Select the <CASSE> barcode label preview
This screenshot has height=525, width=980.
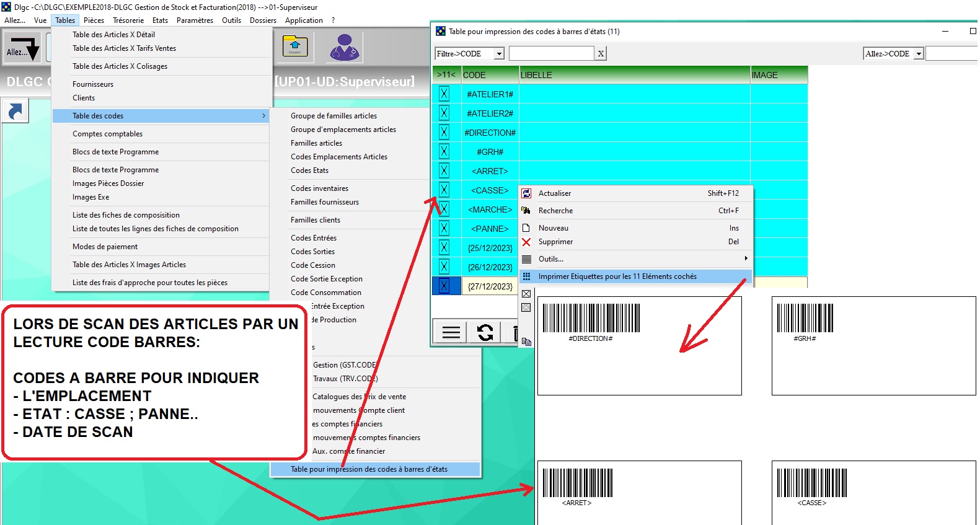874,492
